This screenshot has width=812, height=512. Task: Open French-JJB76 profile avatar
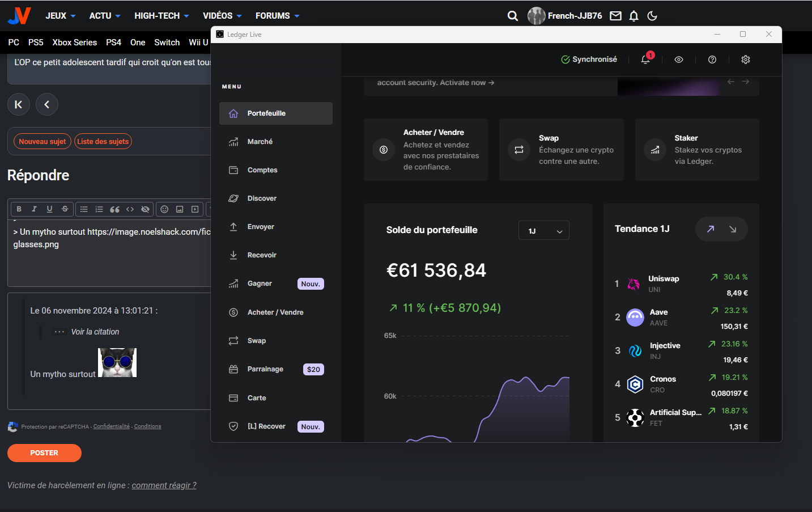pyautogui.click(x=537, y=16)
